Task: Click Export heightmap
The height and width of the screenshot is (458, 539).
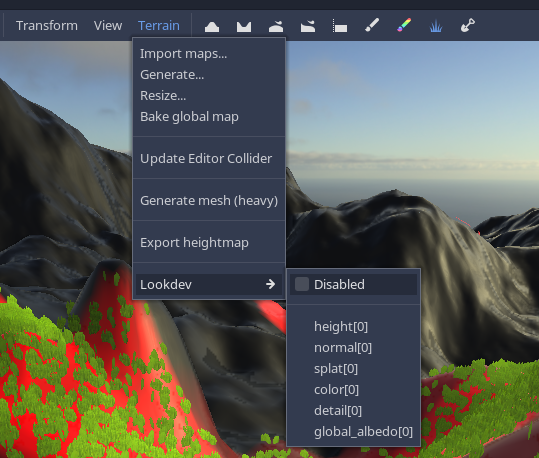Action: pos(209,242)
